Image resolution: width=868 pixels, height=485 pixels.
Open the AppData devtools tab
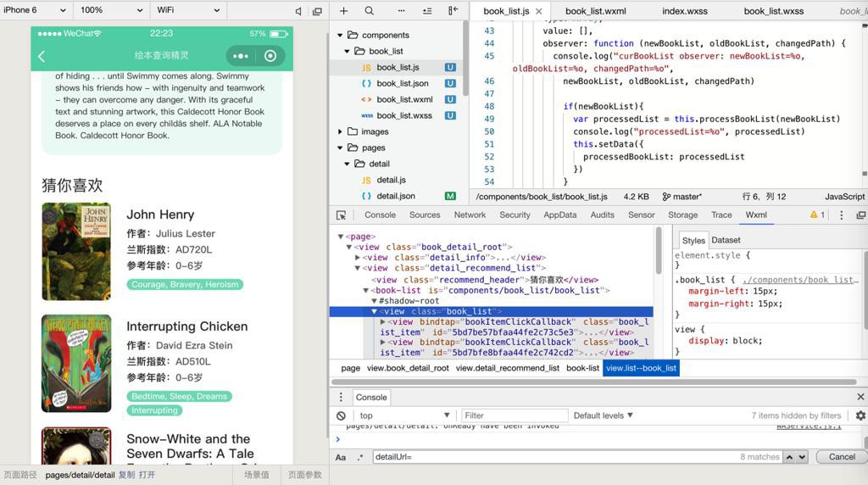pos(559,215)
